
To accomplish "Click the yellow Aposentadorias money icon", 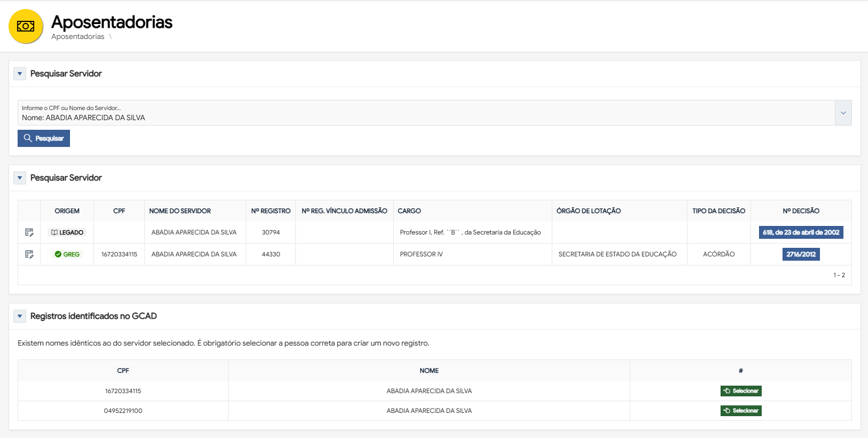I will 26,26.
